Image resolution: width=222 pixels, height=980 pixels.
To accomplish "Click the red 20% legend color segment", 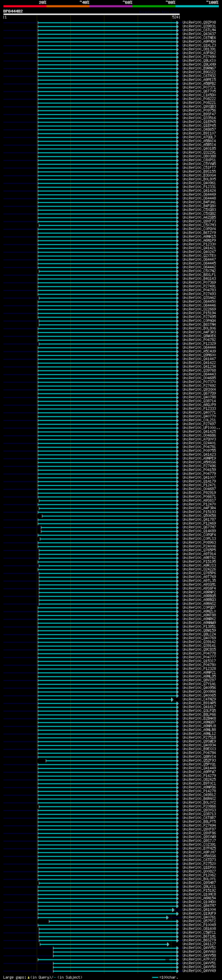I will 25,6.
